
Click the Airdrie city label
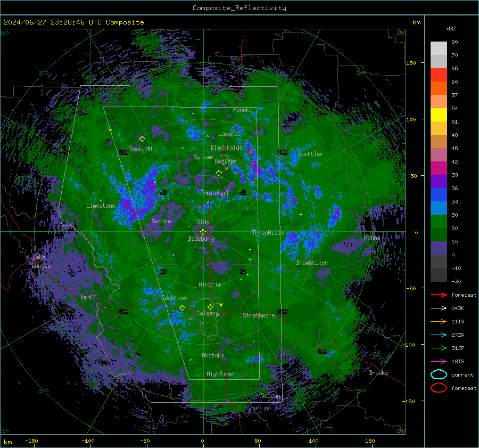click(x=210, y=284)
